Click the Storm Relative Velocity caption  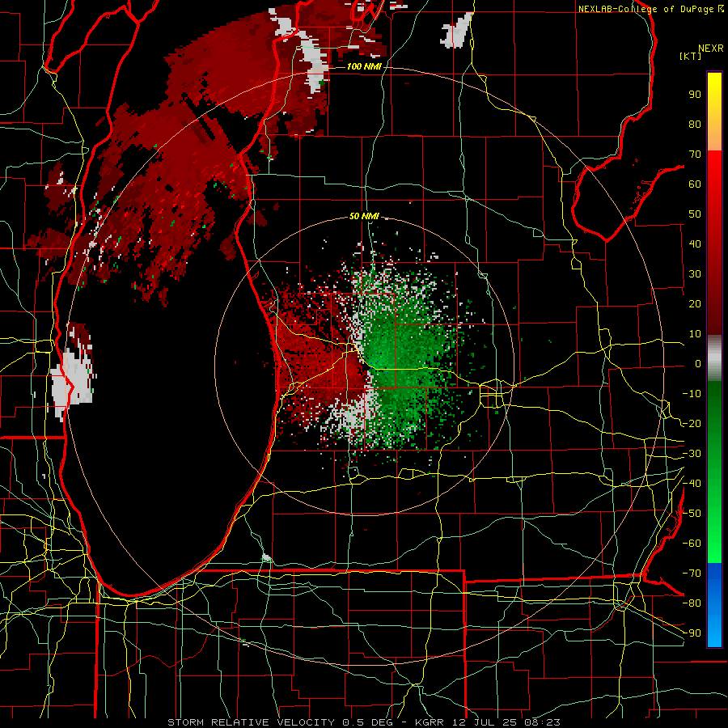point(363,722)
